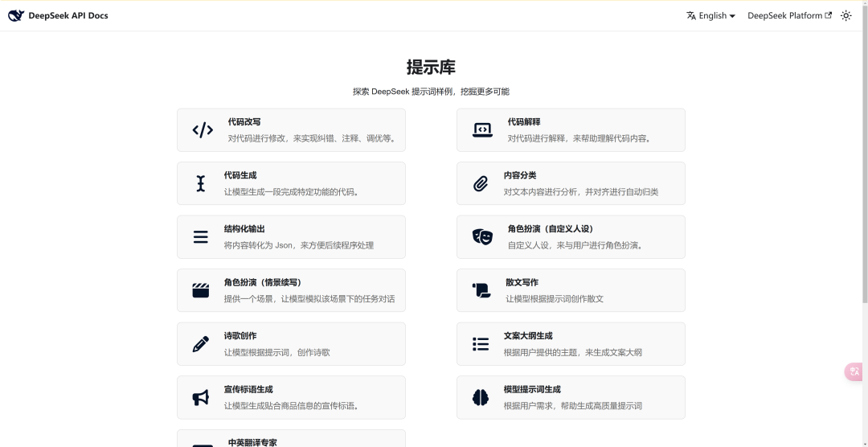This screenshot has height=447, width=868.
Task: Open the 散文写作 card title
Action: point(522,282)
